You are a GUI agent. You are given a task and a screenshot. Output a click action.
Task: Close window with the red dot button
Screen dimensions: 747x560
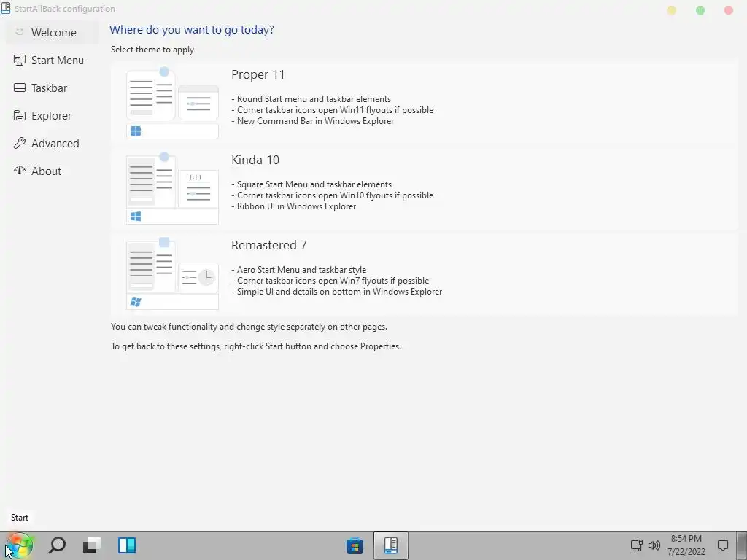(729, 10)
